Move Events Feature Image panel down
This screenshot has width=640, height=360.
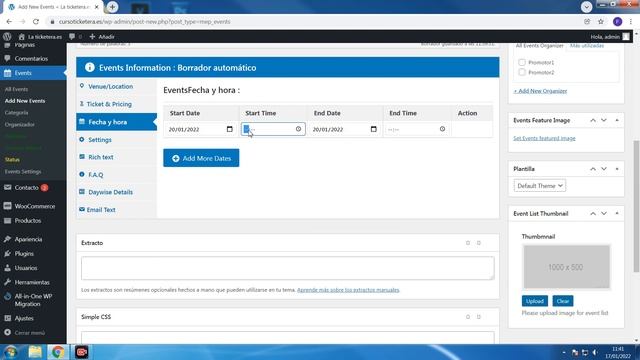click(604, 120)
